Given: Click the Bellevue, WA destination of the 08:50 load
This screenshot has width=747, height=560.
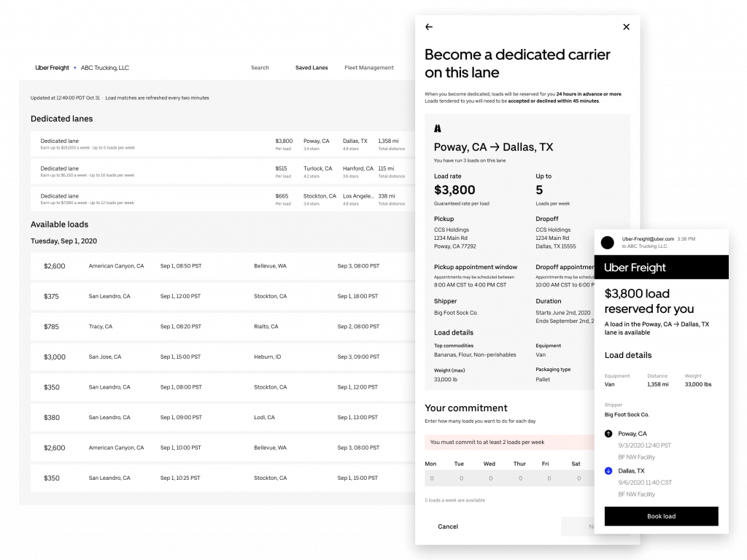Looking at the screenshot, I should tap(270, 266).
